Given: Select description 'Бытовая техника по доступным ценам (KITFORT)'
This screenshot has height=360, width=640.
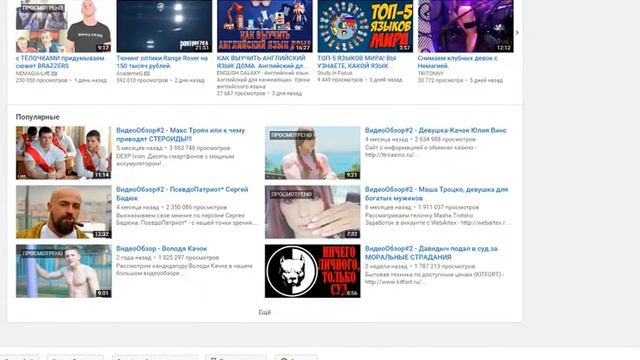Looking at the screenshot, I should click(434, 278).
